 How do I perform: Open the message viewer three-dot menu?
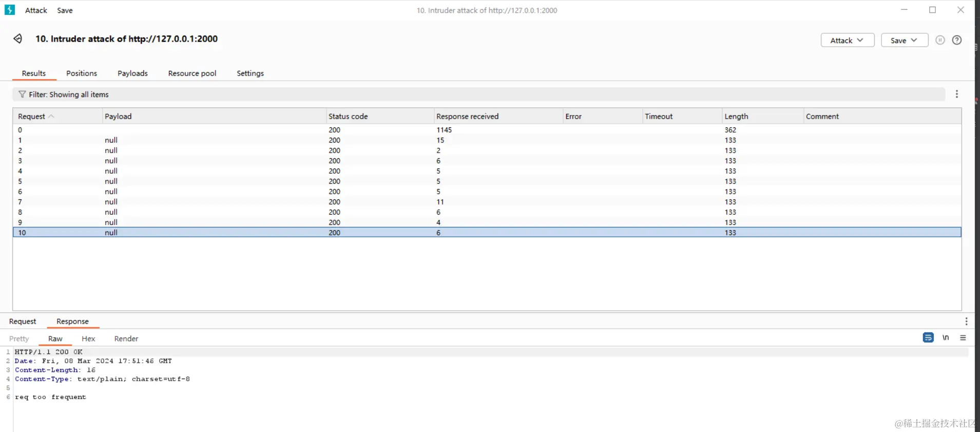(x=966, y=321)
